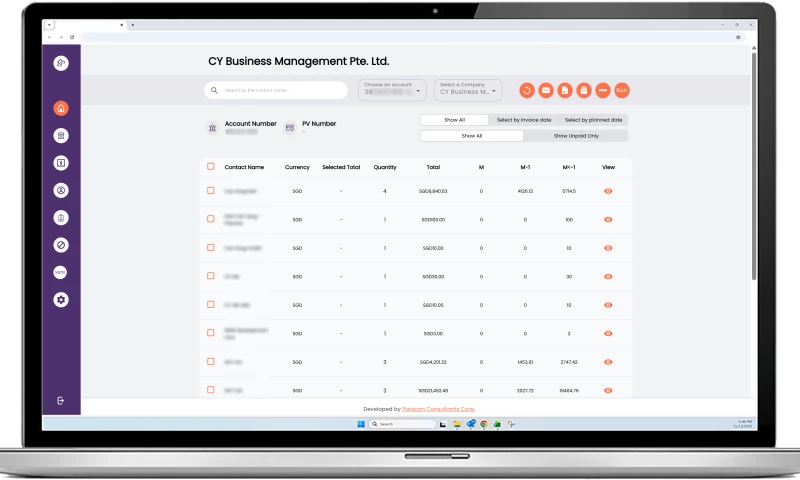The image size is (800, 480).
Task: Switch to Select by invoice date
Action: pyautogui.click(x=524, y=120)
